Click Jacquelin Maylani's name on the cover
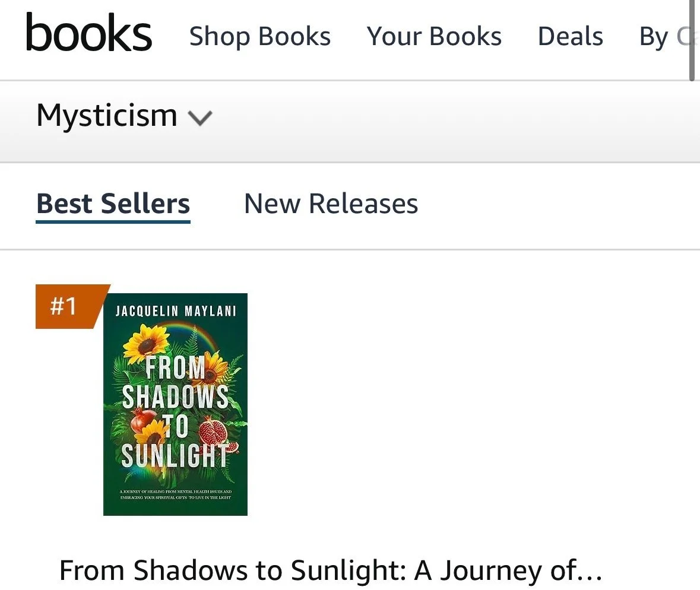Viewport: 700px width, 590px height. point(175,312)
